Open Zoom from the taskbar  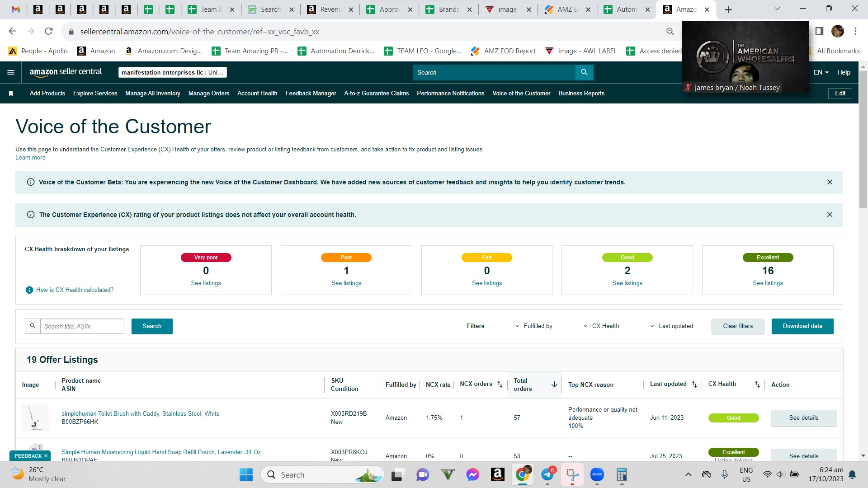[x=597, y=474]
